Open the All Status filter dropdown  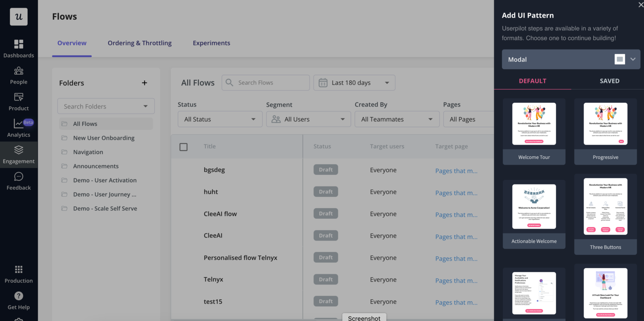[x=220, y=119]
